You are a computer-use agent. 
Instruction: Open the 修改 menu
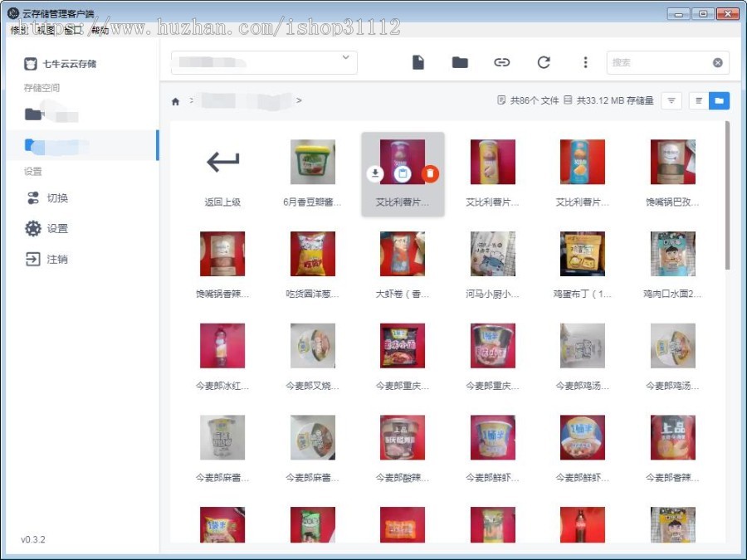(x=19, y=30)
